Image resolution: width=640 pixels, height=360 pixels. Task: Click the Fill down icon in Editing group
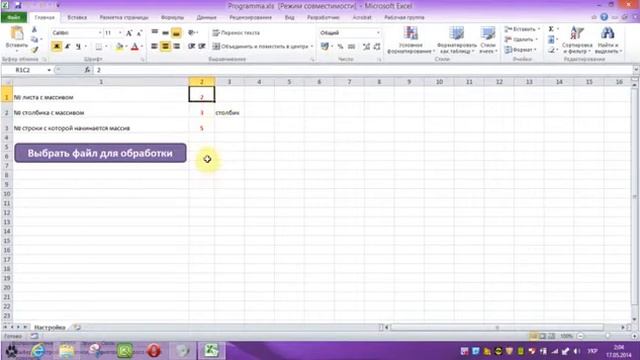click(551, 40)
